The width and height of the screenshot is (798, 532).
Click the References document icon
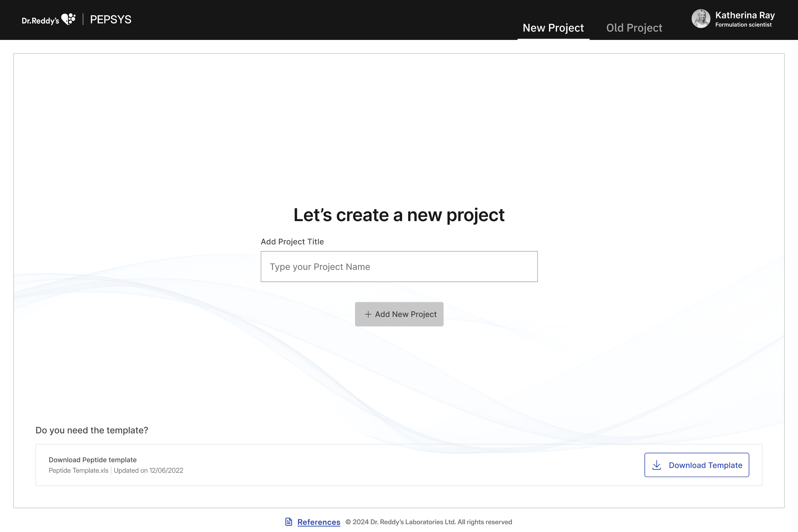click(289, 522)
